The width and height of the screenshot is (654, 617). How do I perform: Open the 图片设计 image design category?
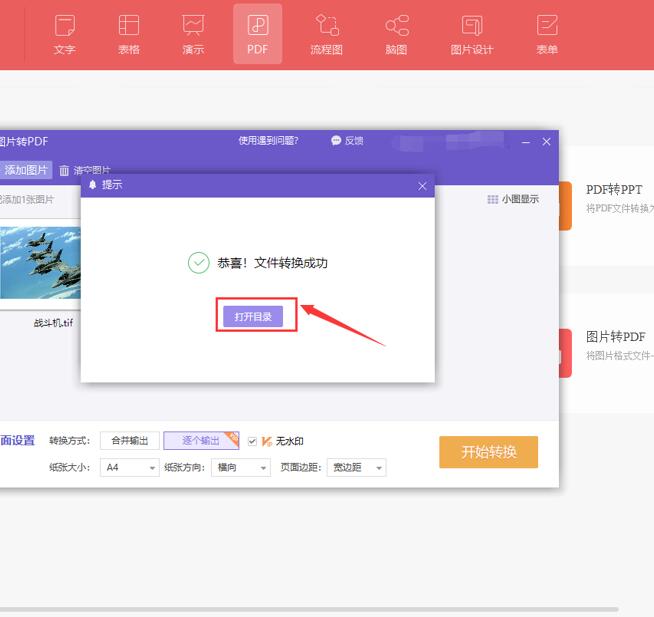point(472,34)
